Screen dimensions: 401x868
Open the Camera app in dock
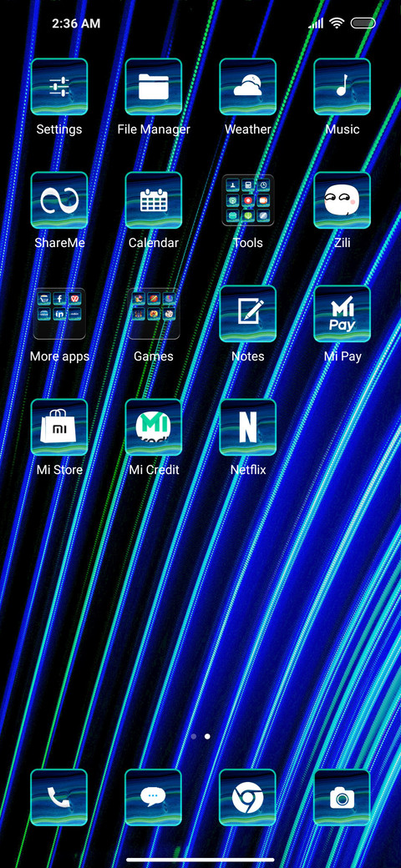point(343,798)
